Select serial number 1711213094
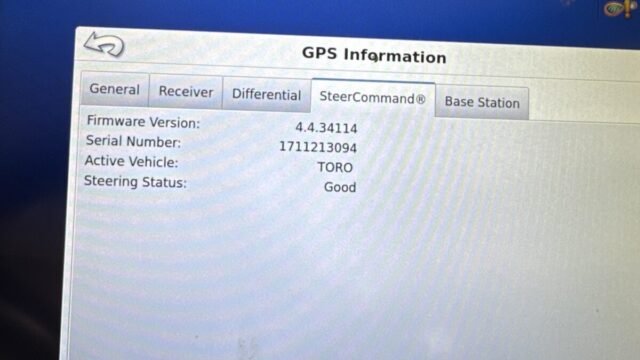Screen dimensions: 640x360 (318, 147)
